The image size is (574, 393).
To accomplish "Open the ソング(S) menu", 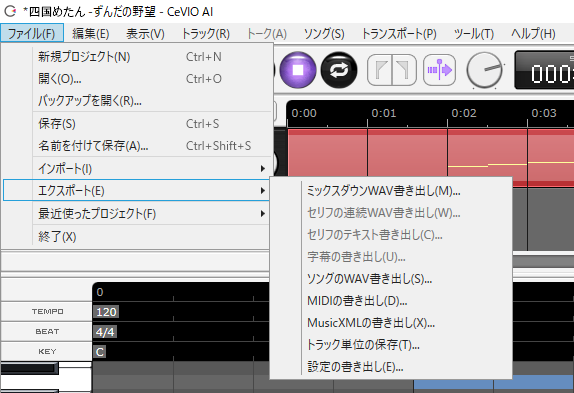I will [x=324, y=34].
